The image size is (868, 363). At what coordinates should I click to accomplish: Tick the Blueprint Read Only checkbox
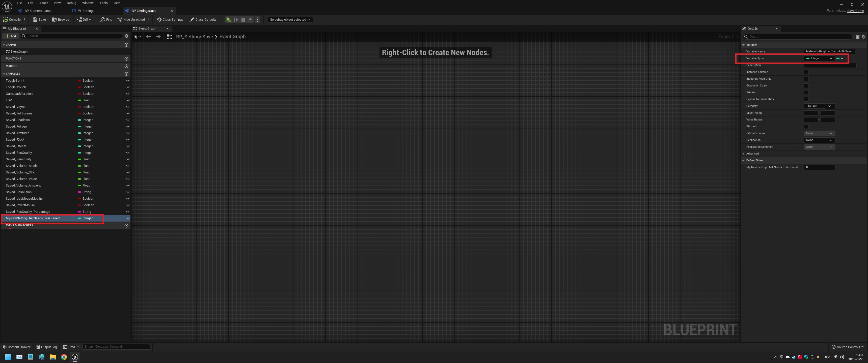click(x=806, y=79)
